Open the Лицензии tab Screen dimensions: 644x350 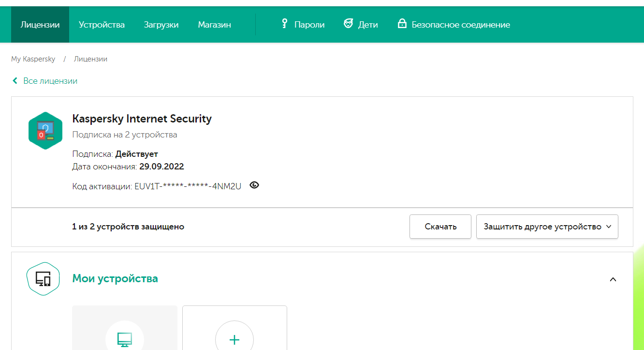click(40, 25)
